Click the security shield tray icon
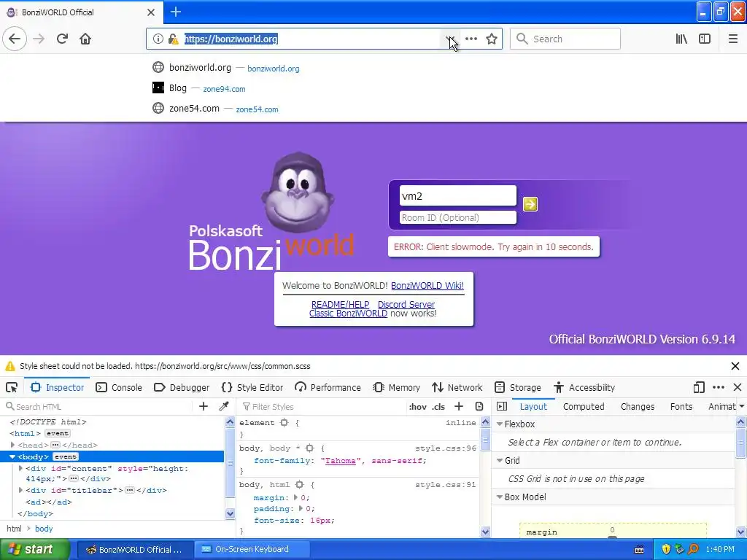 pyautogui.click(x=666, y=549)
